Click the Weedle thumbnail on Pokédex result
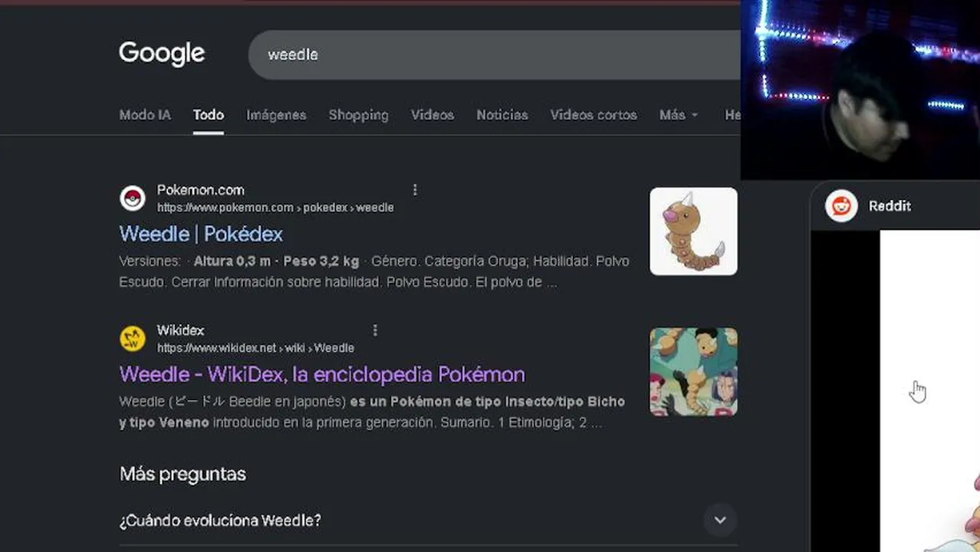This screenshot has width=980, height=552. pyautogui.click(x=693, y=232)
